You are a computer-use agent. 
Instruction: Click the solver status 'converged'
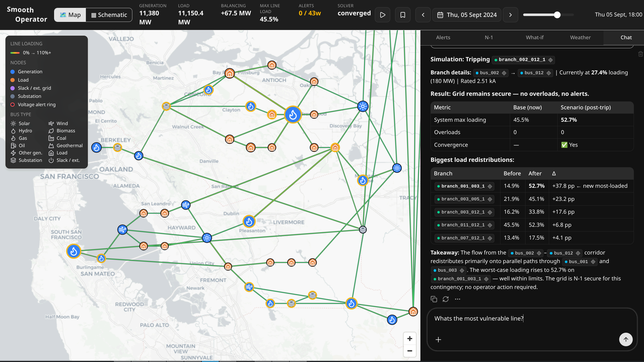point(354,13)
